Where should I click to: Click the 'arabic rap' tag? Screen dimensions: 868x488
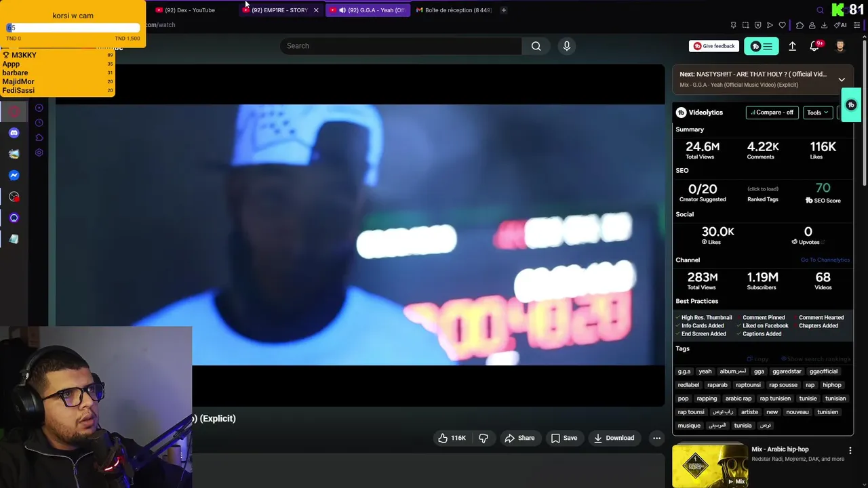pyautogui.click(x=738, y=399)
